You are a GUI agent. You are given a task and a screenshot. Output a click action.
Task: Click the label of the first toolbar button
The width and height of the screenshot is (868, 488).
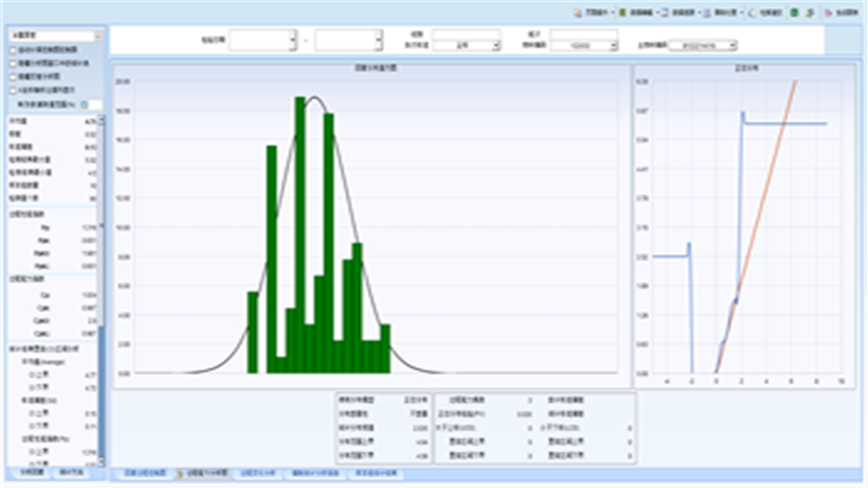[x=596, y=13]
